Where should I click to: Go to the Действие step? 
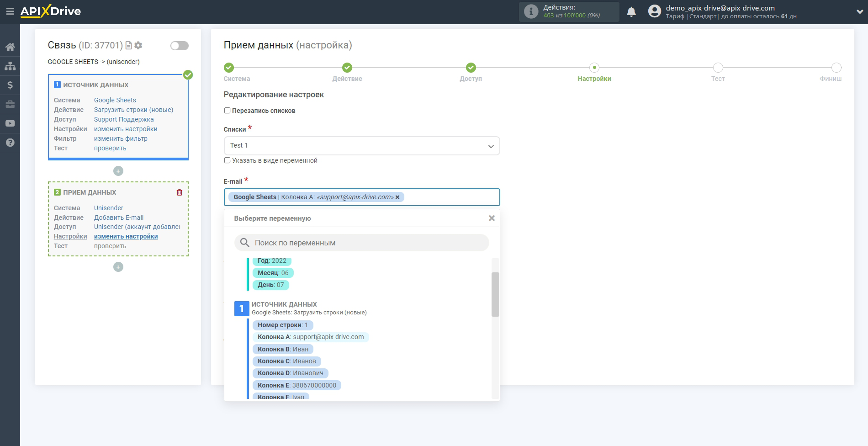[347, 68]
